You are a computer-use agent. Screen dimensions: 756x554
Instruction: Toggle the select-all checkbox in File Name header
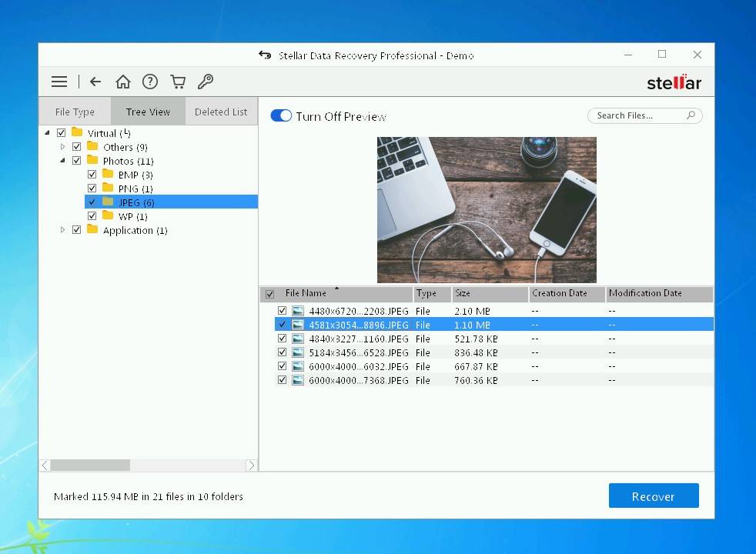[x=270, y=294]
